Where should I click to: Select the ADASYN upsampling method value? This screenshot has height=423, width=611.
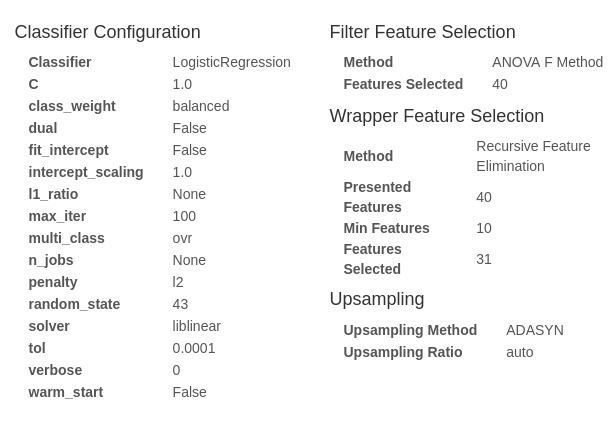[x=534, y=330]
